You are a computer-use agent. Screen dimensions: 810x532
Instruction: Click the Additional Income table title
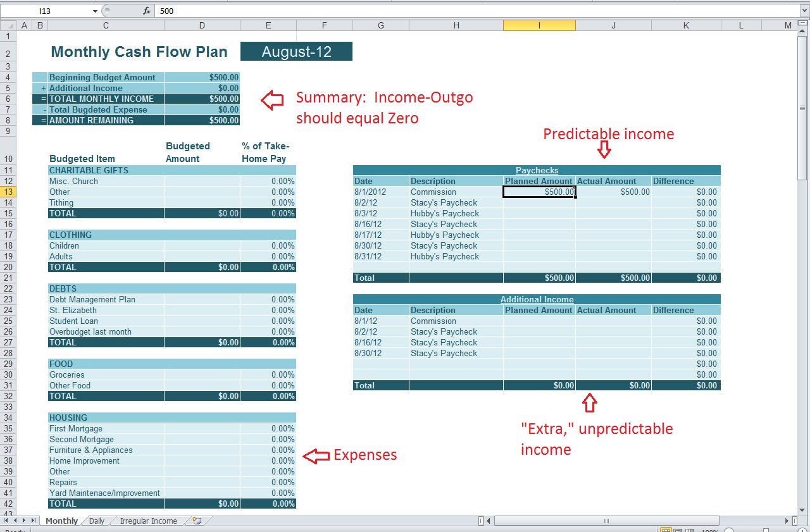537,299
